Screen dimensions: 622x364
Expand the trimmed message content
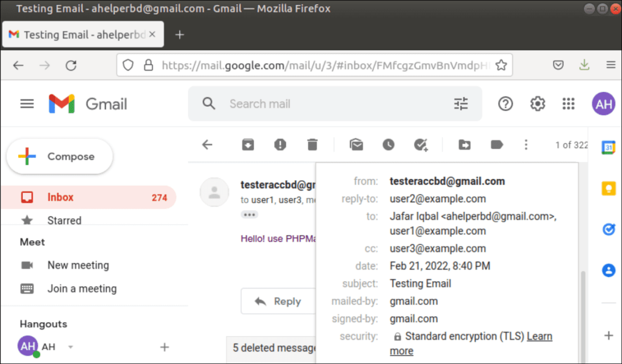coord(249,215)
